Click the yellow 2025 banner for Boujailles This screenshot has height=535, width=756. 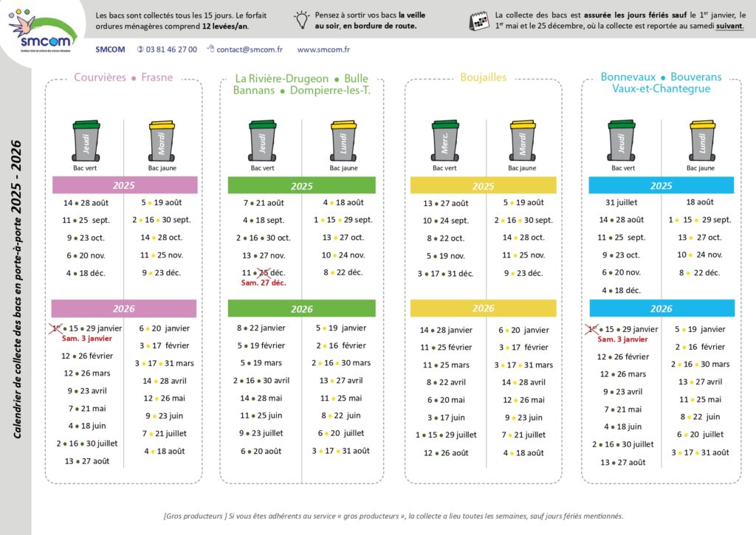click(483, 185)
